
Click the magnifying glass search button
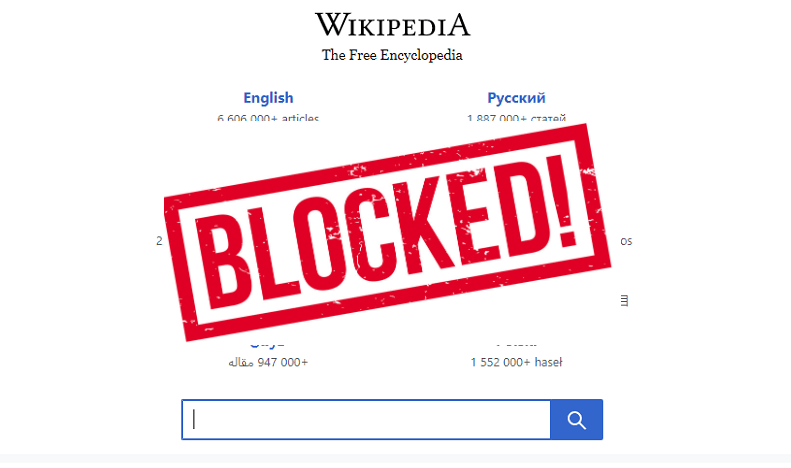(x=577, y=420)
